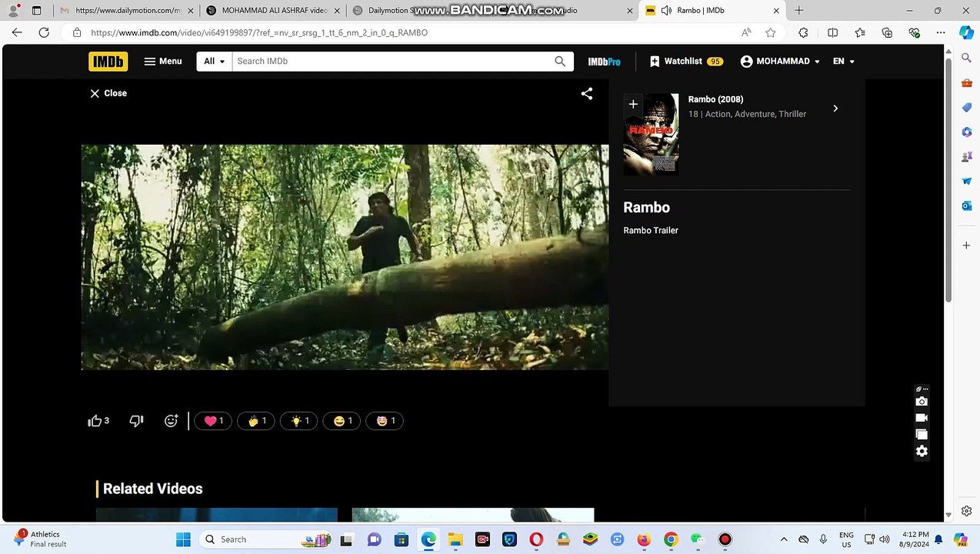Open the Watchlist
This screenshot has height=554, width=980.
pos(686,62)
